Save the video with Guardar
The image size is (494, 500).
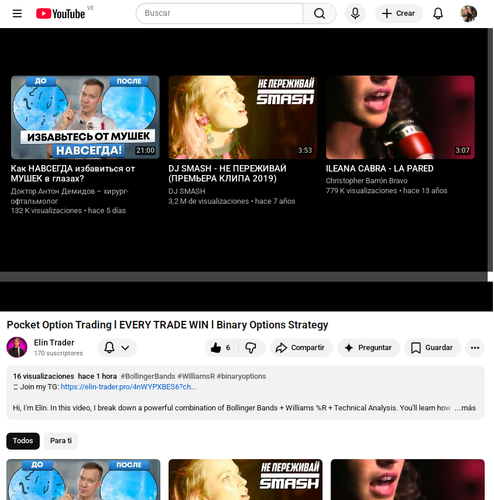(x=432, y=348)
